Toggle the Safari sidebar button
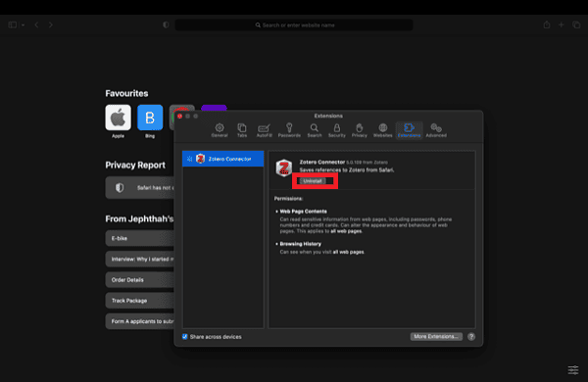The width and height of the screenshot is (588, 382). click(13, 24)
